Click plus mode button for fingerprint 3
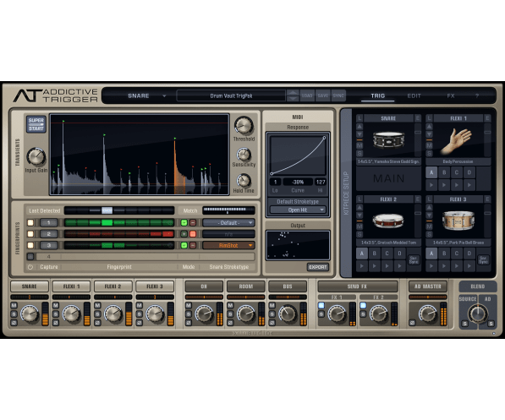 [184, 246]
